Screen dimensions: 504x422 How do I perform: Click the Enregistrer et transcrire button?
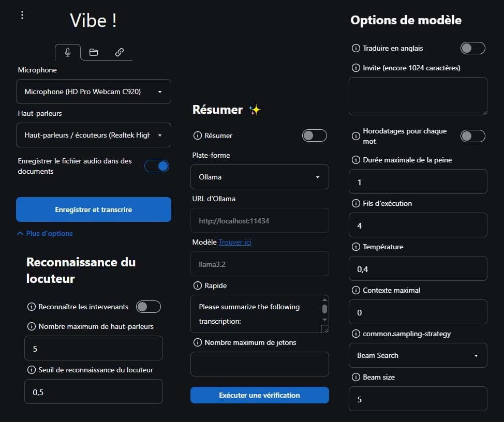(94, 209)
